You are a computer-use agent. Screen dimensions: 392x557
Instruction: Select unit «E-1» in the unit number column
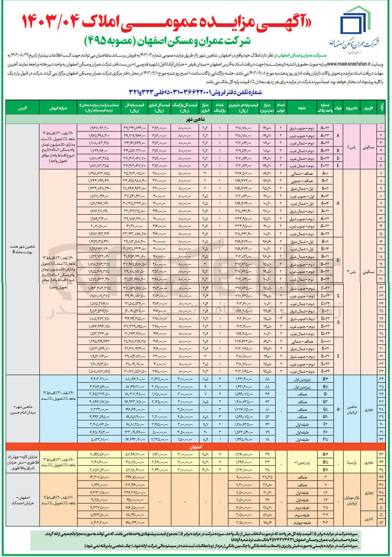point(324,341)
